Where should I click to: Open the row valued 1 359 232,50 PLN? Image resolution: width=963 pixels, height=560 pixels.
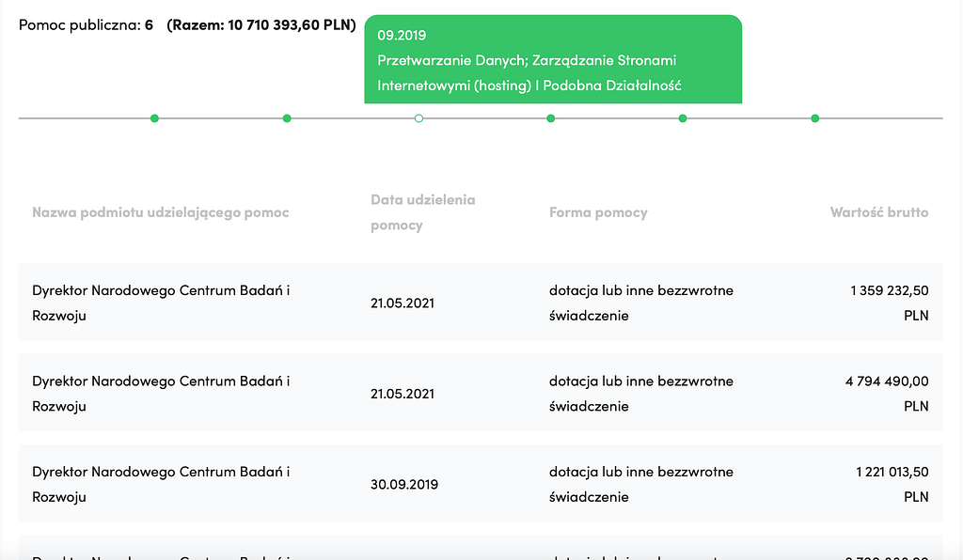coord(481,303)
